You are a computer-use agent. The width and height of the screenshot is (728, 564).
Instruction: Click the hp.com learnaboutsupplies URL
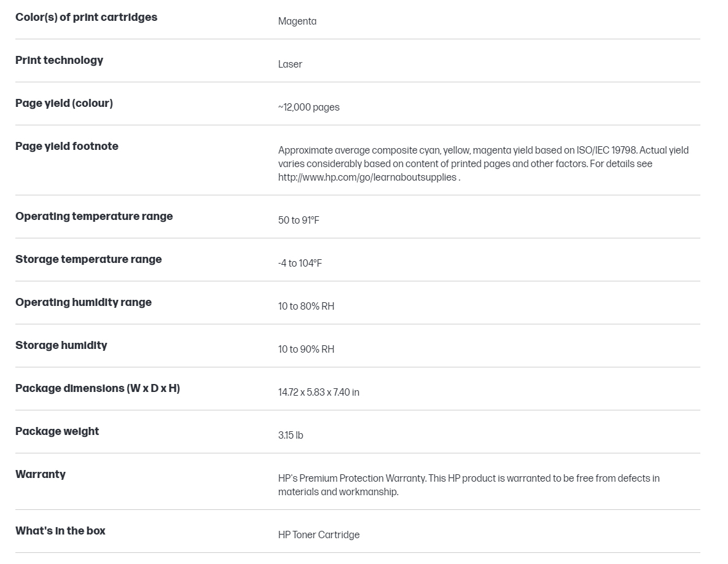tap(367, 178)
